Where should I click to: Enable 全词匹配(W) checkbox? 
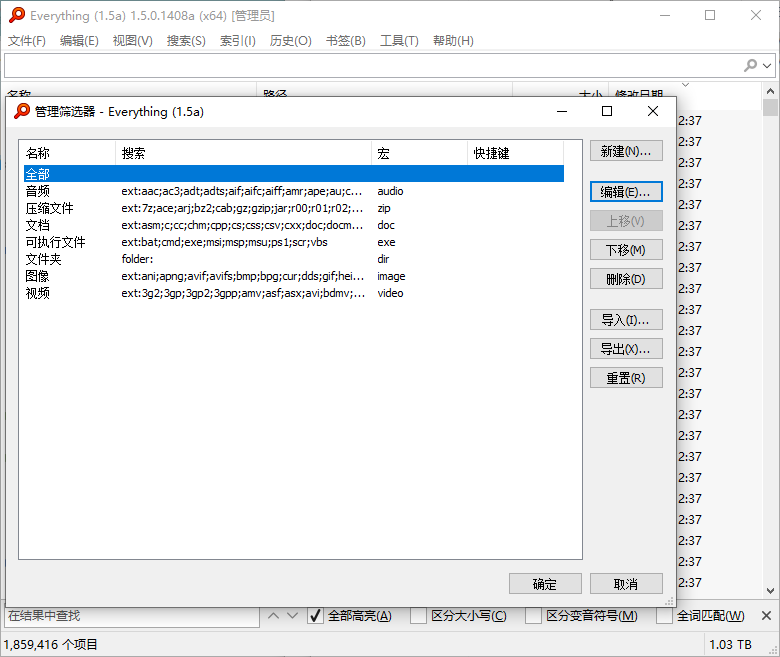pyautogui.click(x=664, y=616)
